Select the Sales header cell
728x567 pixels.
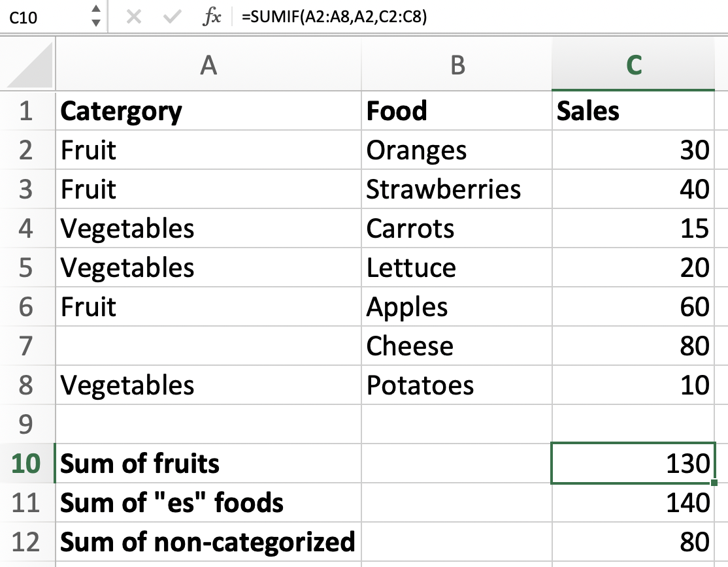tap(633, 111)
